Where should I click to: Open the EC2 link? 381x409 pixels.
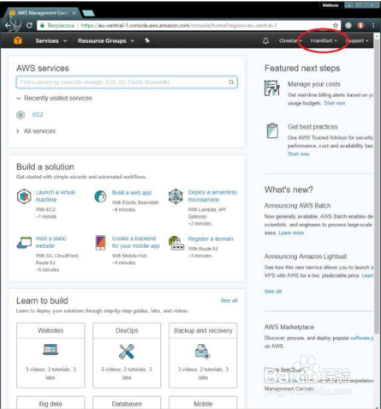(38, 115)
